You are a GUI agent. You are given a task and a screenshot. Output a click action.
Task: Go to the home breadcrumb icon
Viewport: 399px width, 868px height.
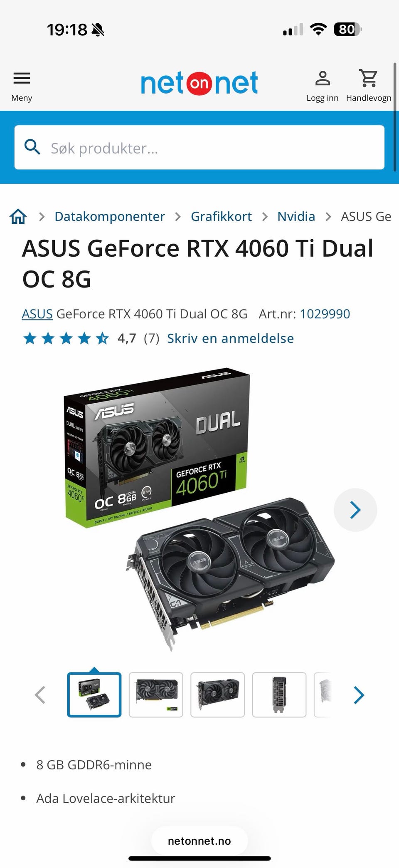(x=18, y=216)
